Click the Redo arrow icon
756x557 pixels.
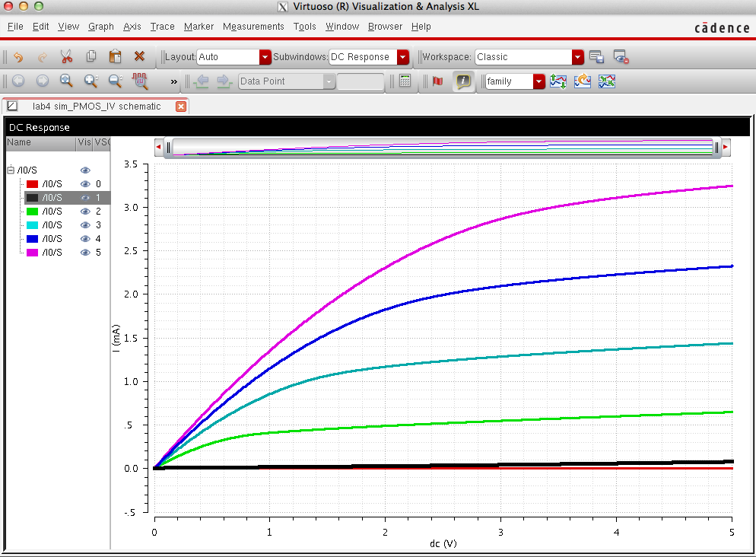[43, 57]
